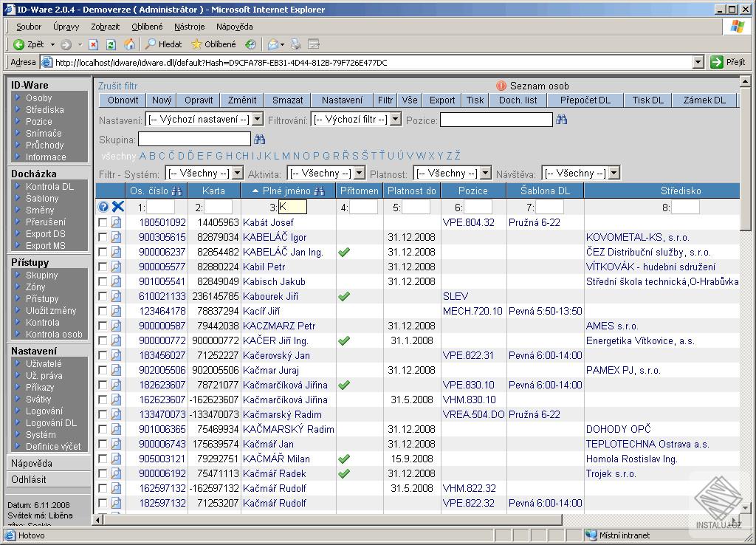
Task: Click binoculars search icon next to Pozice field
Action: [x=562, y=119]
